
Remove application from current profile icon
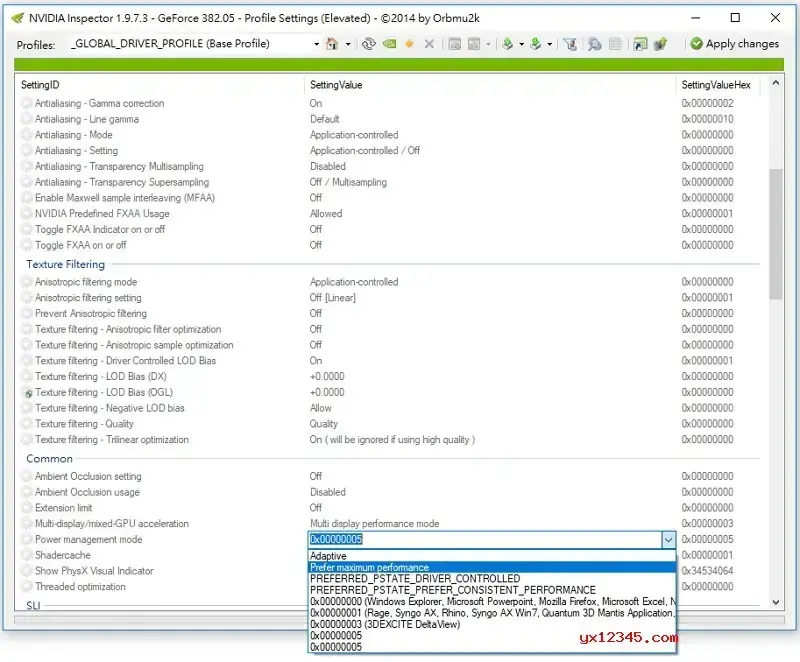[473, 44]
